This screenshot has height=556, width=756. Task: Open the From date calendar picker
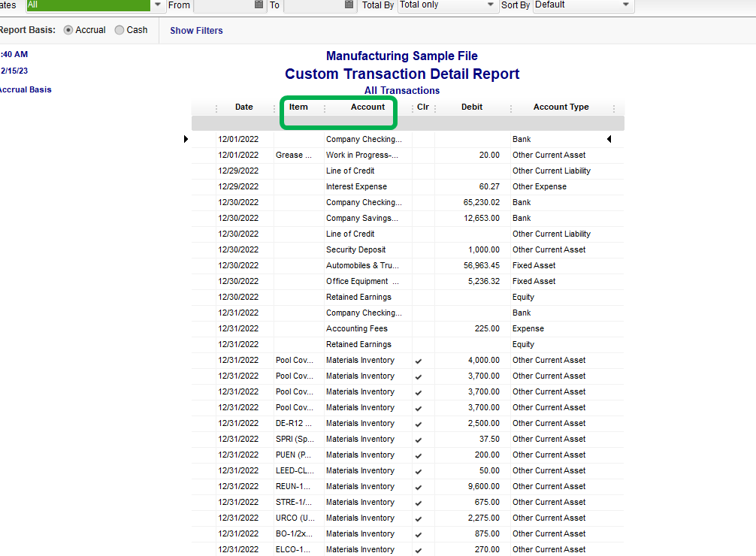point(259,5)
